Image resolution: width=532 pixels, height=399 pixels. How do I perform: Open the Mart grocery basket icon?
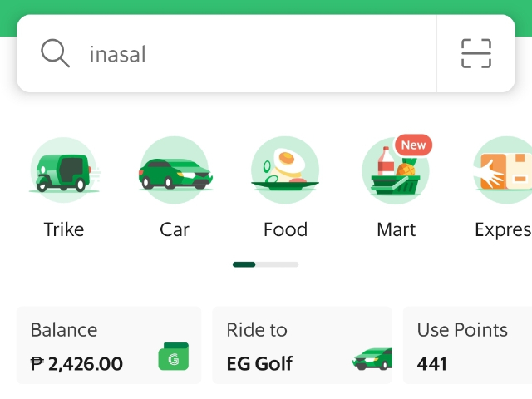(396, 170)
